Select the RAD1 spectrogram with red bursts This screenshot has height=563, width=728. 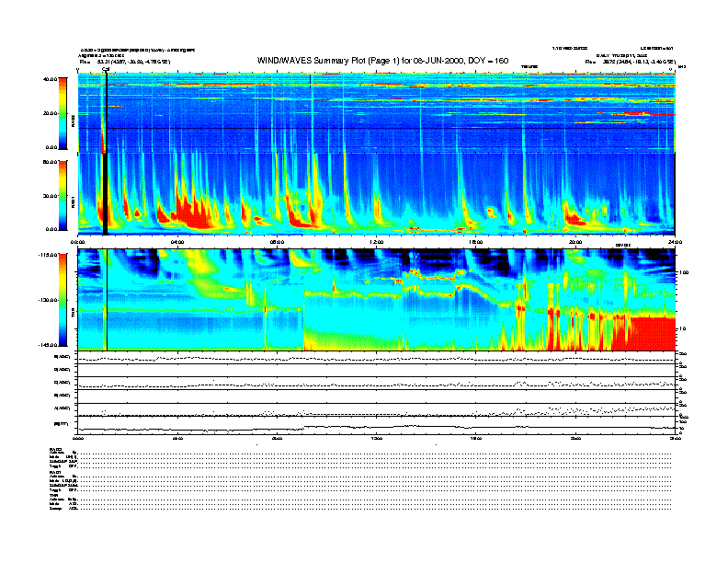376,194
